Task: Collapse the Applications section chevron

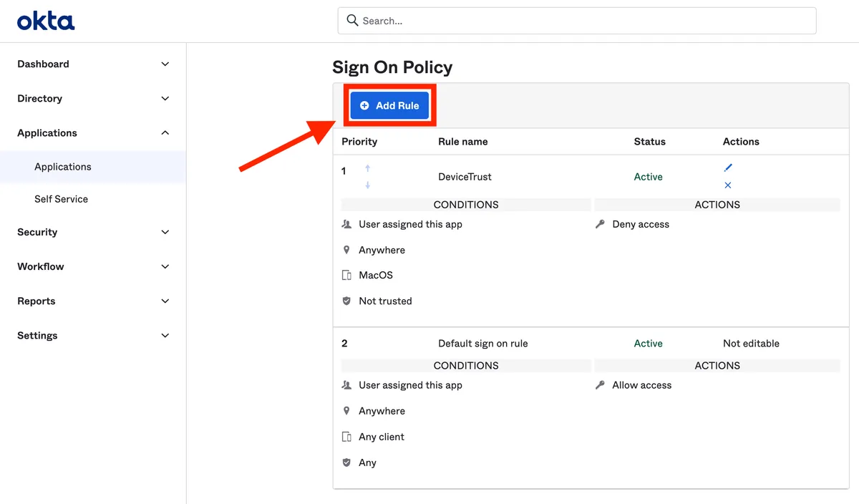Action: point(165,132)
